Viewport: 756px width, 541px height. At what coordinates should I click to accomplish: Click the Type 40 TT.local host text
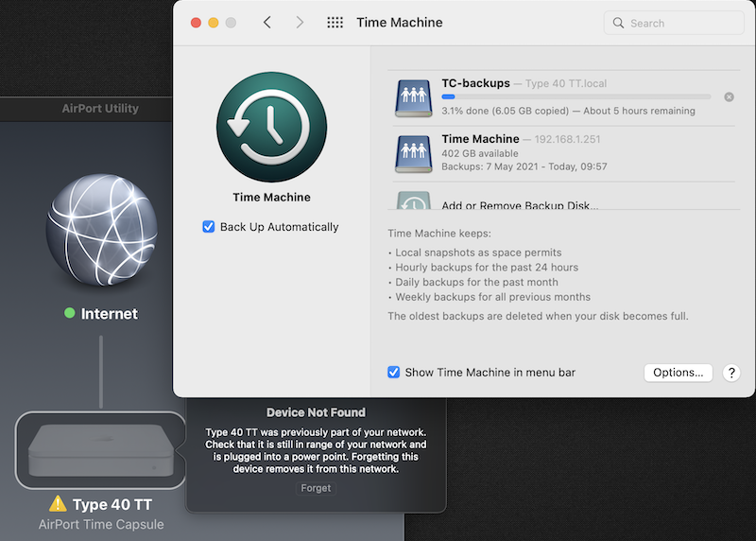pyautogui.click(x=565, y=83)
